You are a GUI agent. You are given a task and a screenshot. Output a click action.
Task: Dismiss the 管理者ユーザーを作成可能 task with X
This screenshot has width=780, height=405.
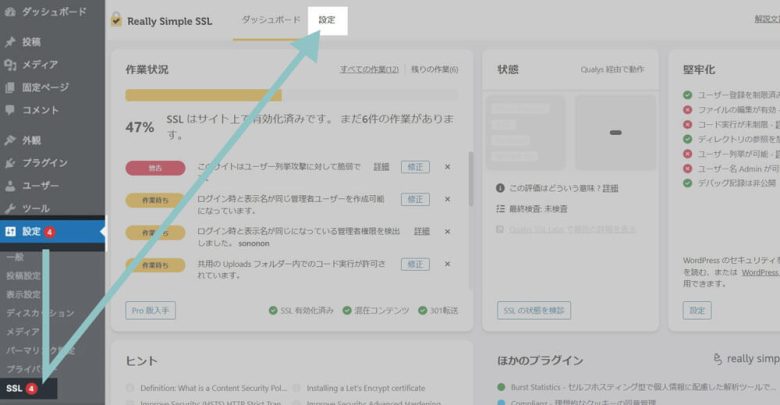[x=447, y=199]
